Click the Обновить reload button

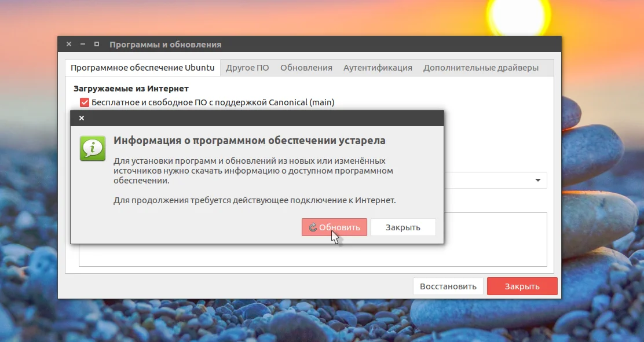coord(334,227)
